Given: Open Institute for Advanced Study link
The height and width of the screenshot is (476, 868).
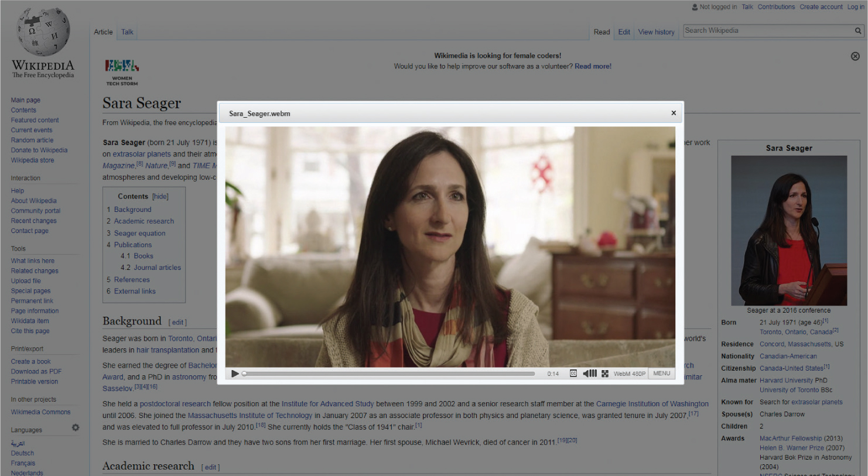Looking at the screenshot, I should click(x=327, y=403).
